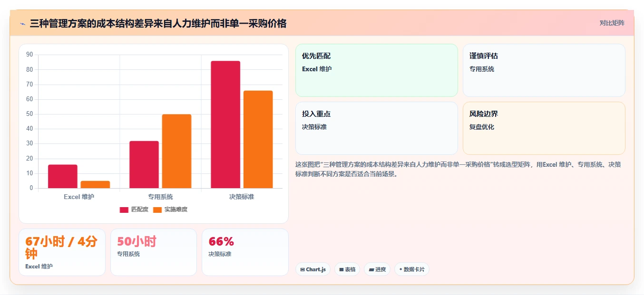Viewport: 644px width, 295px height.
Task: Click 决策标准 text in 投入重点 card
Action: click(x=314, y=127)
